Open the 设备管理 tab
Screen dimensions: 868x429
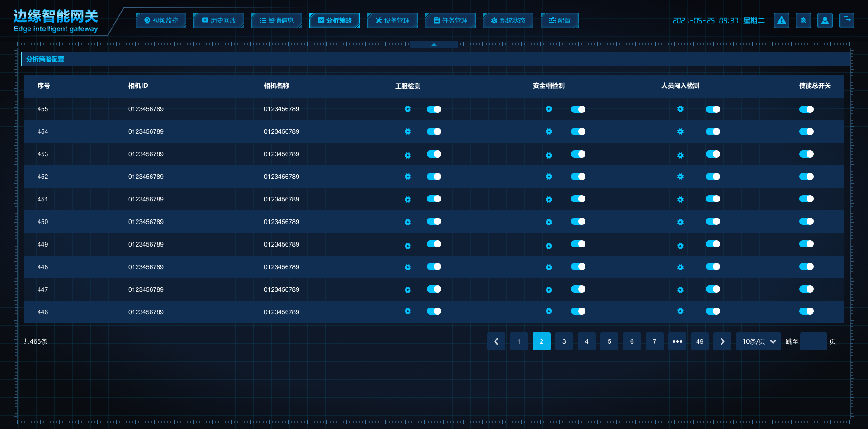[392, 20]
